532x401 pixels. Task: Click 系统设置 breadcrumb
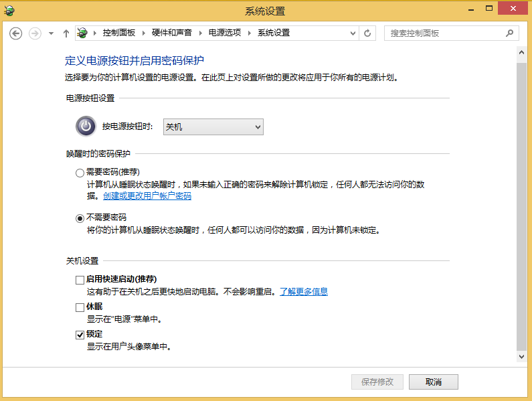pos(274,33)
